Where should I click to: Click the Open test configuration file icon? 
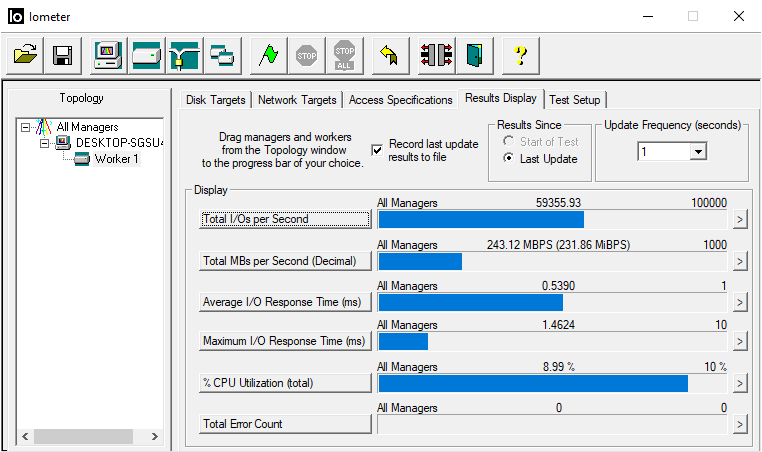point(26,55)
